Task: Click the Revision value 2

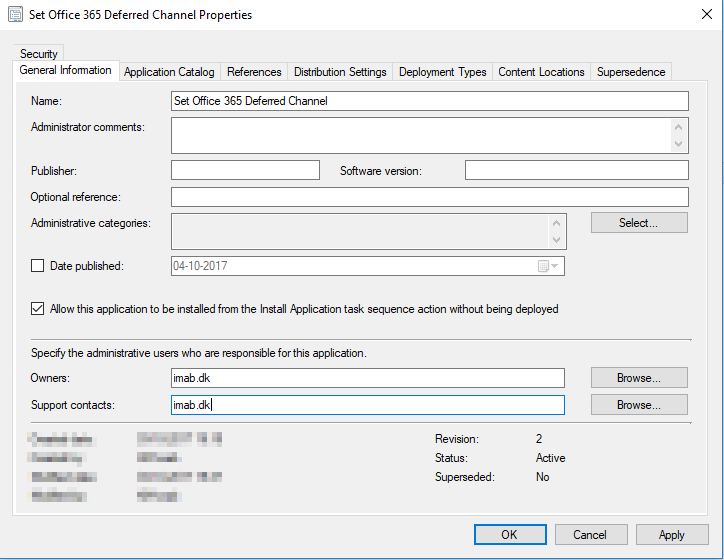Action: 539,439
